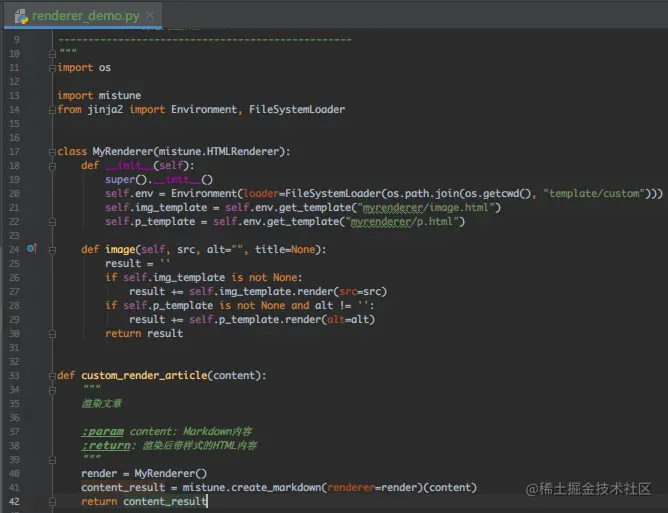The height and width of the screenshot is (513, 668).
Task: Click line number 42 in the gutter
Action: click(14, 501)
